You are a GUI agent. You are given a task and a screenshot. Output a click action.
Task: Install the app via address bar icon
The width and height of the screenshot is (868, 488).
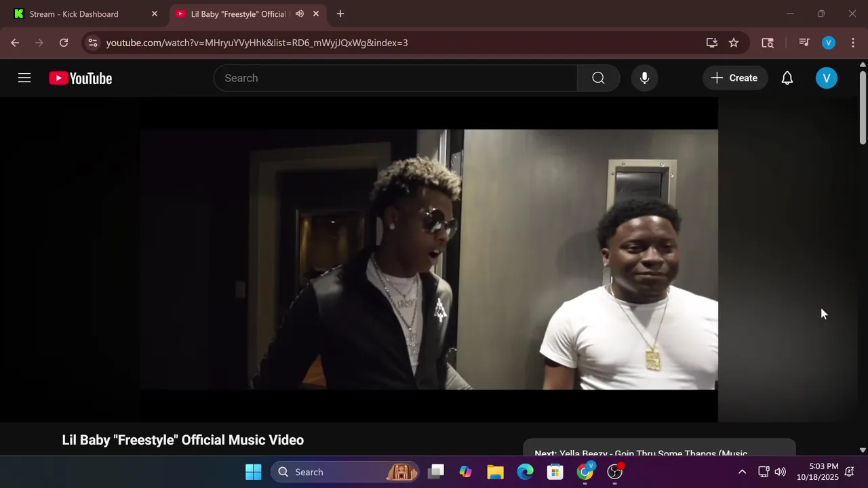click(711, 43)
